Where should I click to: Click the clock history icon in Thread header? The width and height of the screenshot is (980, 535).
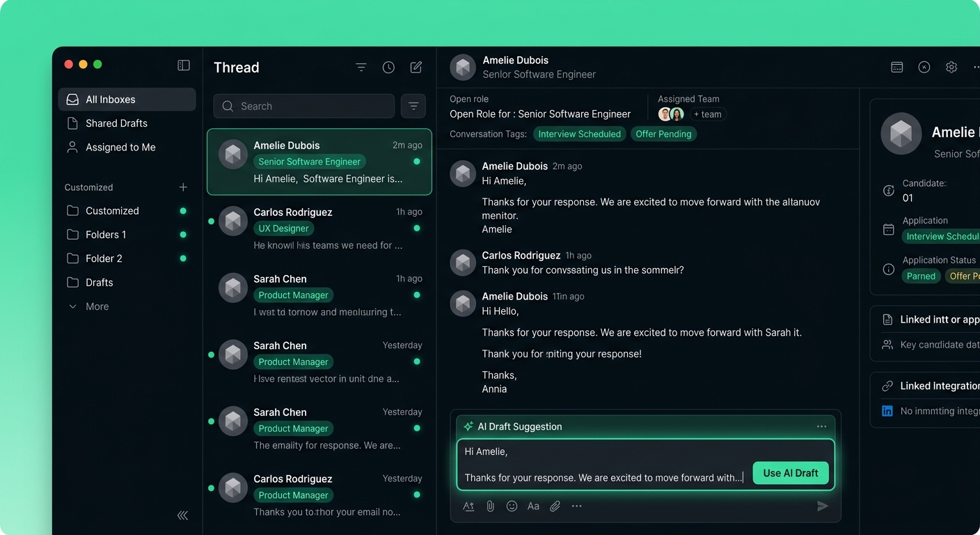(x=388, y=68)
